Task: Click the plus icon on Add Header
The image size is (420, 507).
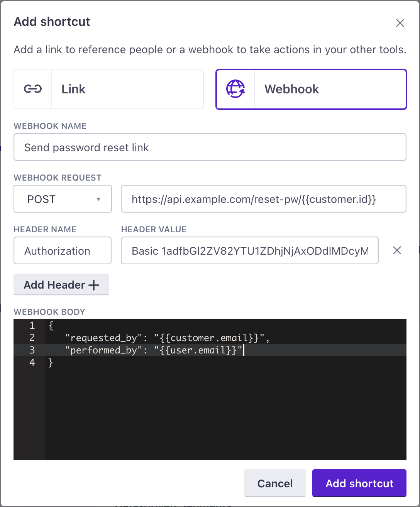Action: tap(94, 285)
